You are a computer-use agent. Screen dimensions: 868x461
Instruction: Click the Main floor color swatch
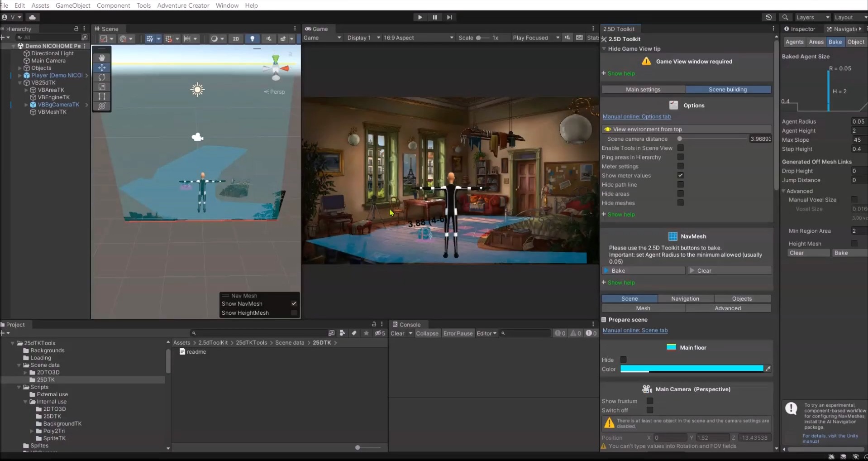691,369
